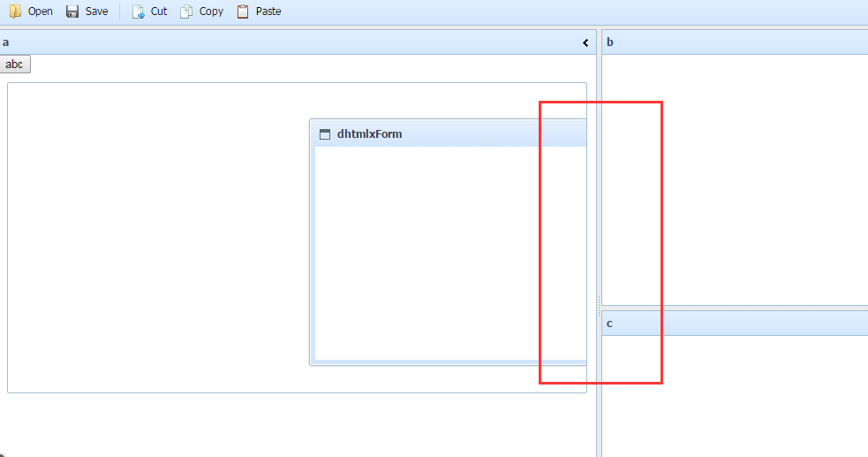
Task: Click the Open folder icon
Action: 15,11
